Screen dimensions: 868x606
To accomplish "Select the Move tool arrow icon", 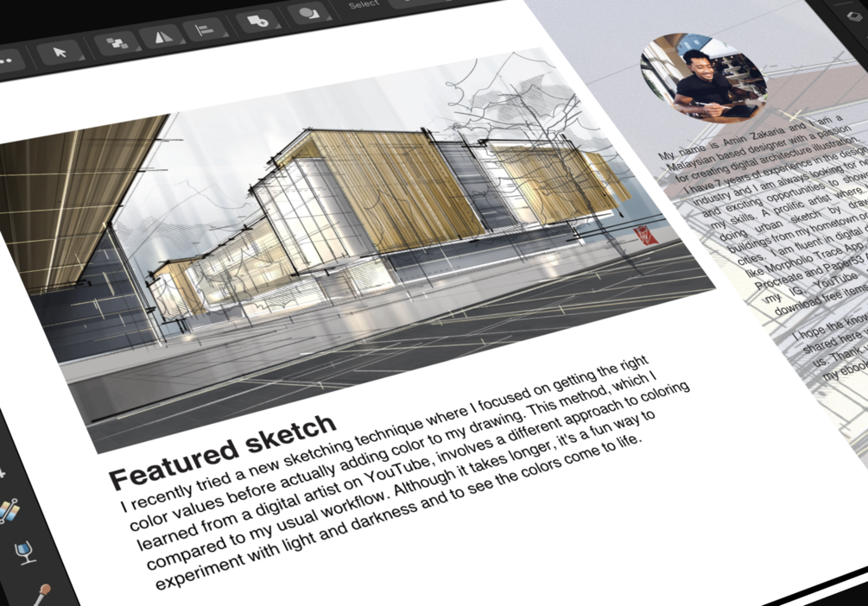I will (x=60, y=53).
